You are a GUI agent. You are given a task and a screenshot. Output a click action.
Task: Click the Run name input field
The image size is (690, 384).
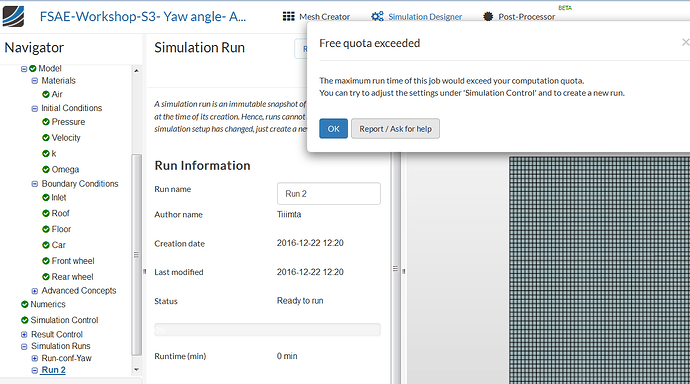point(329,194)
